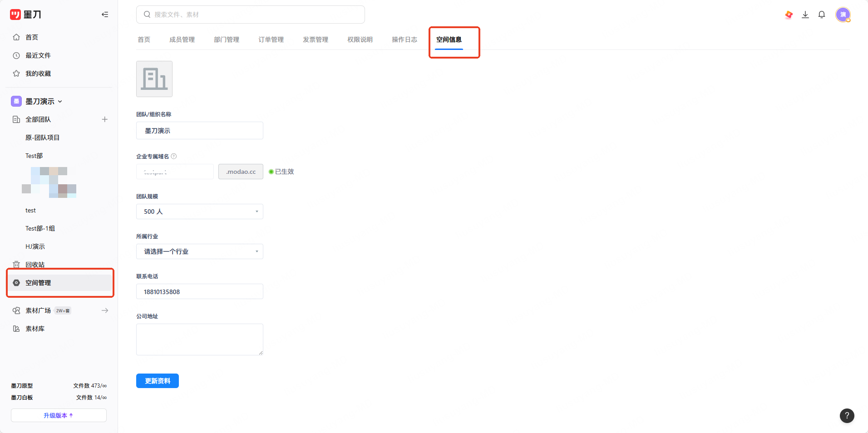Click the search magnifier icon

[x=147, y=15]
